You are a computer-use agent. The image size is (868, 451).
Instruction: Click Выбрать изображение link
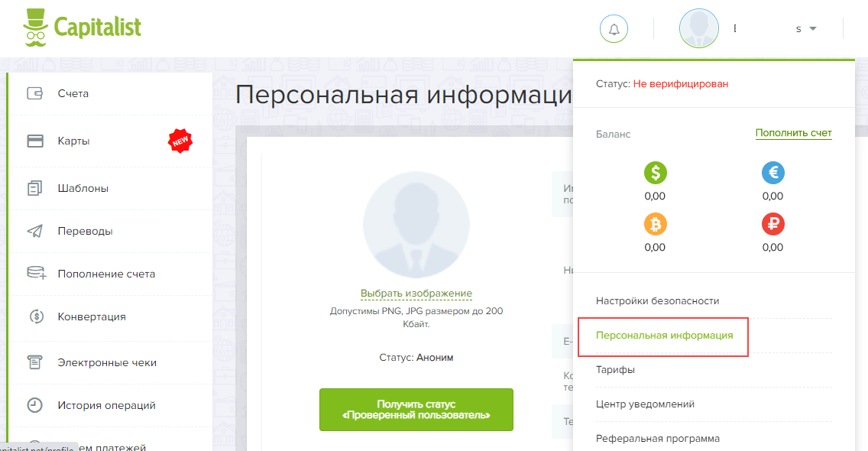pos(416,294)
